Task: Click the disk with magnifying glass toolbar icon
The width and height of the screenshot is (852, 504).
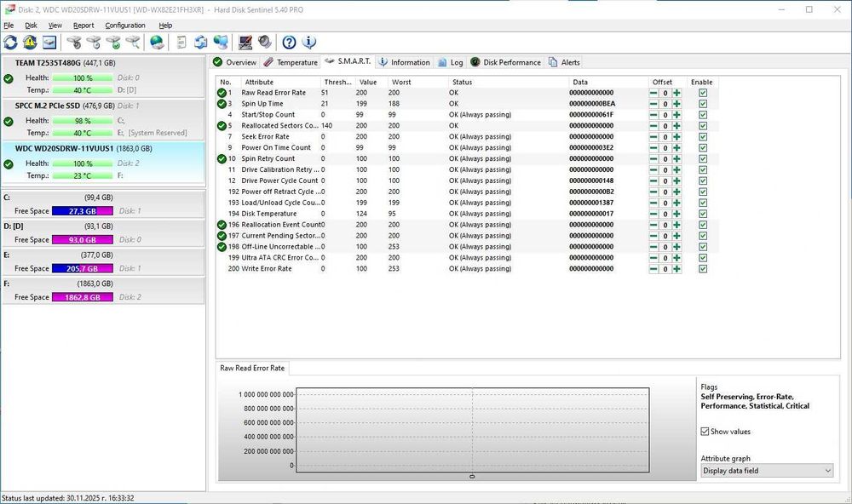Action: (133, 42)
